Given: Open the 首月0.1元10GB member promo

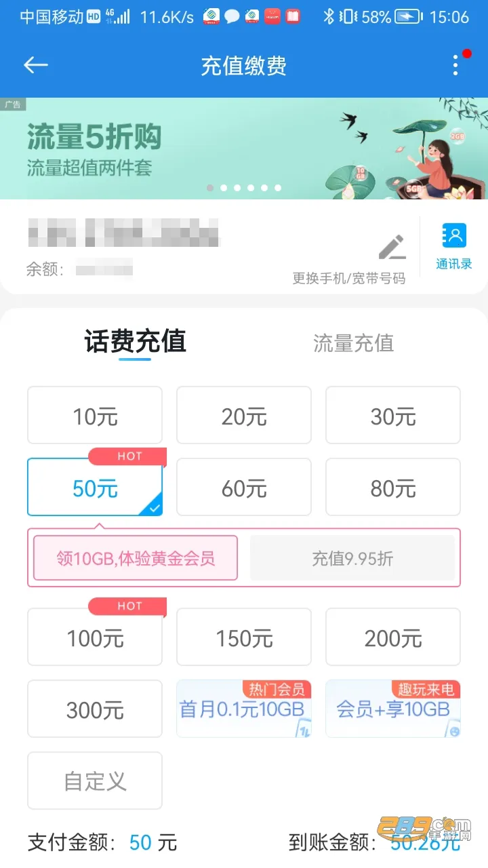Looking at the screenshot, I should coord(244,709).
